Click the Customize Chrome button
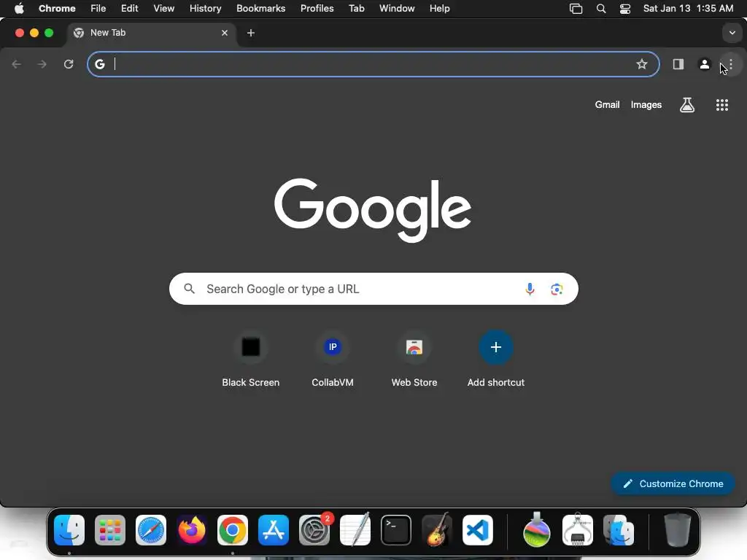Screen dimensions: 747x560 (673, 484)
